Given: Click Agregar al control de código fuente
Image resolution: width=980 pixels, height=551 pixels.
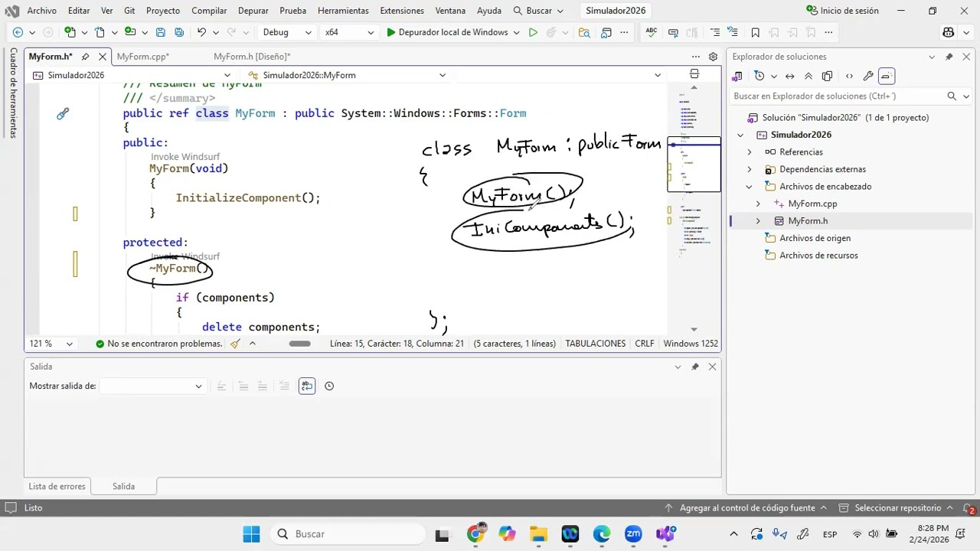Looking at the screenshot, I should coord(746,508).
